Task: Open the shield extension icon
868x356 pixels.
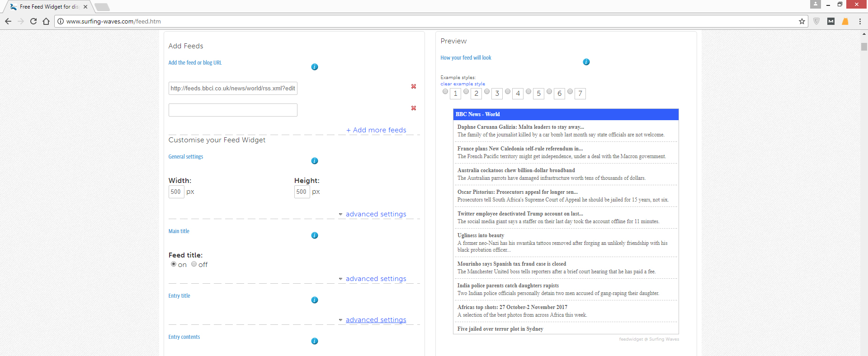Action: (816, 21)
